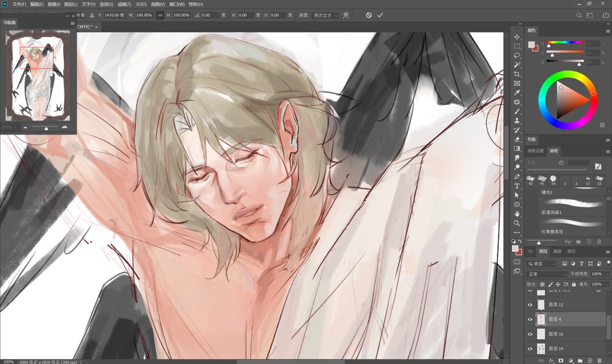
Task: Select the Lasso tool
Action: (517, 55)
